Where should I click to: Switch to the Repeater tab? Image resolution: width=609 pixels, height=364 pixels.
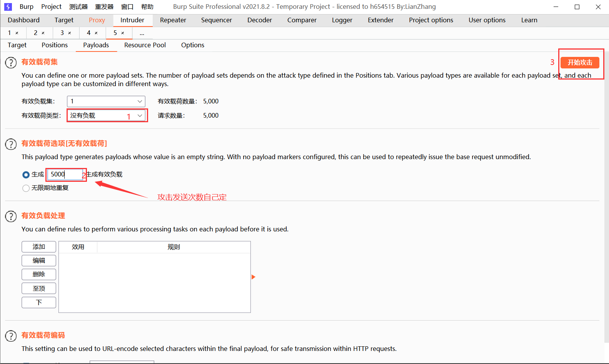point(173,20)
